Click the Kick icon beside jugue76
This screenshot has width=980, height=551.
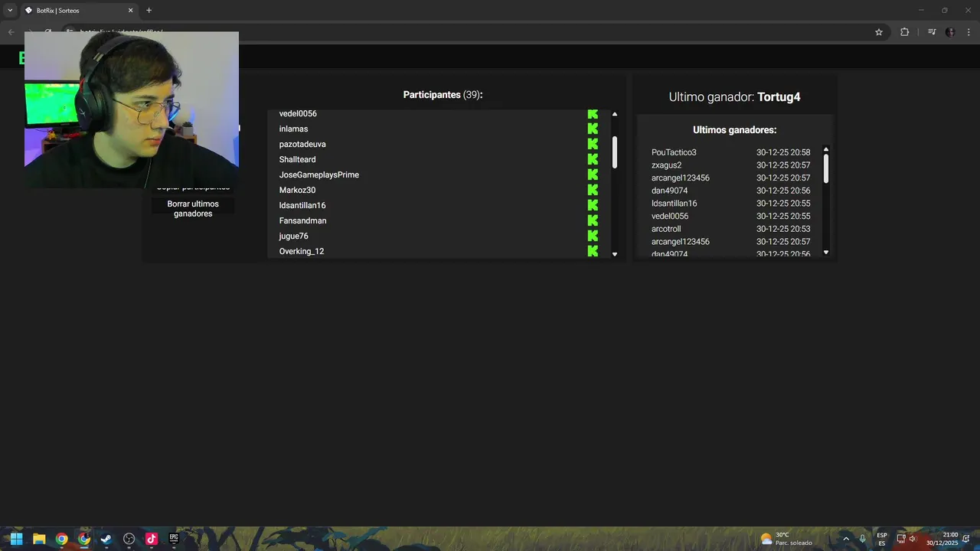(x=593, y=236)
